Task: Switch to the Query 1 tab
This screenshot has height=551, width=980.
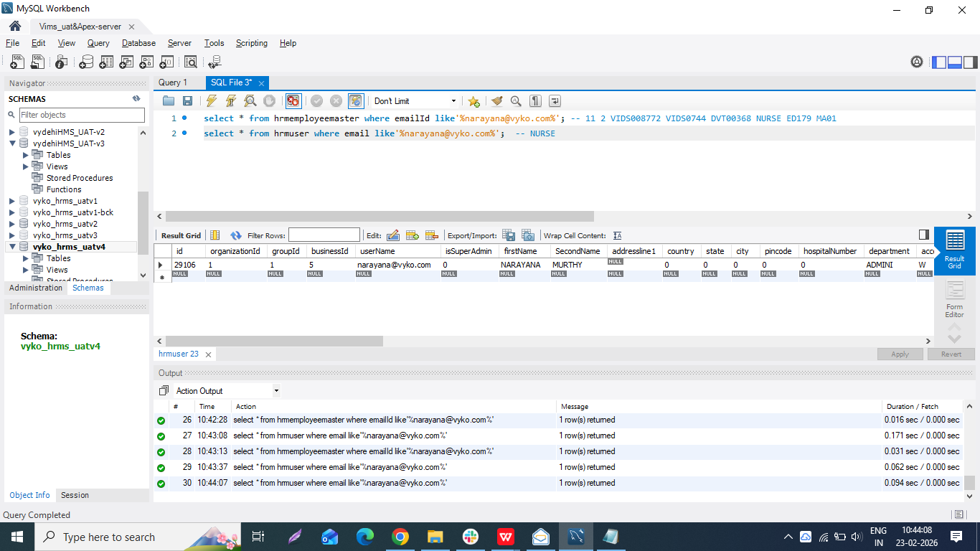Action: (173, 83)
